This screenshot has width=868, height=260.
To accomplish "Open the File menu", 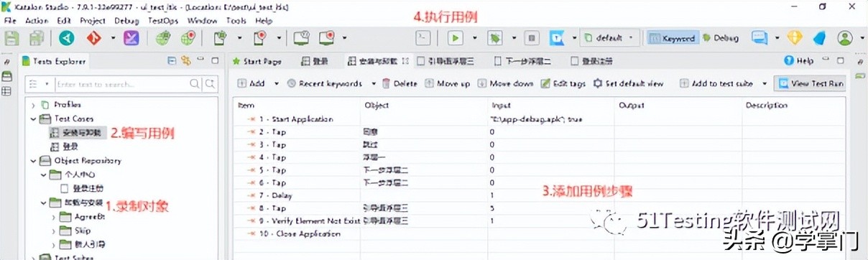I will pyautogui.click(x=10, y=21).
